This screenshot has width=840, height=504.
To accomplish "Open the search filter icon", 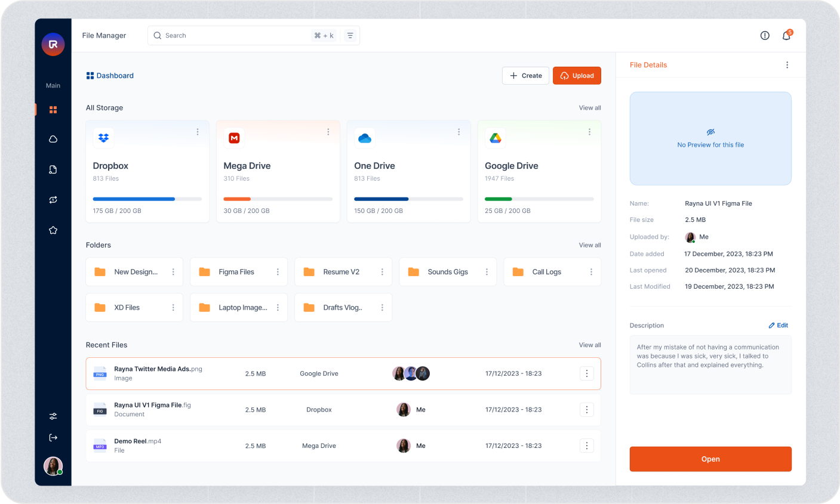I will tap(350, 36).
